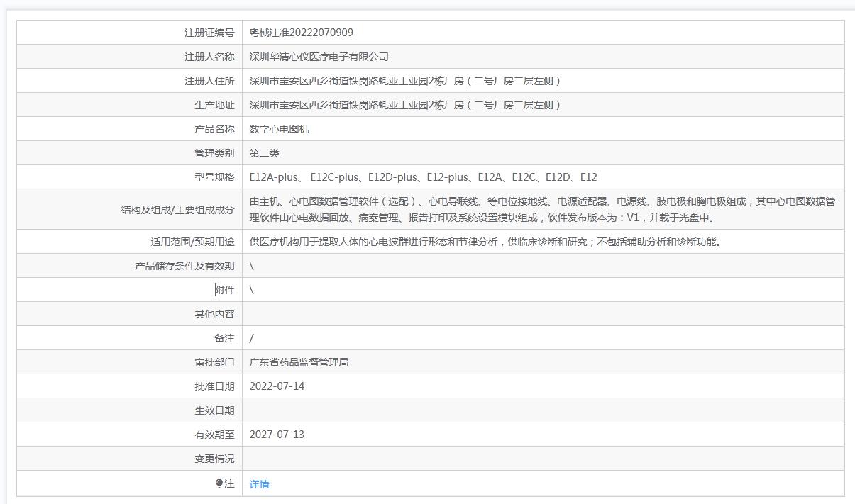Click the 变更情况 label
Viewport: 855px width, 504px height.
(214, 459)
